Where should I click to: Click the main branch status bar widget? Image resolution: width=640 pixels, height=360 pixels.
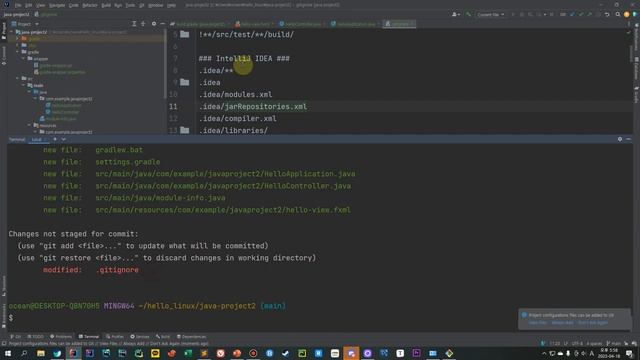(613, 344)
